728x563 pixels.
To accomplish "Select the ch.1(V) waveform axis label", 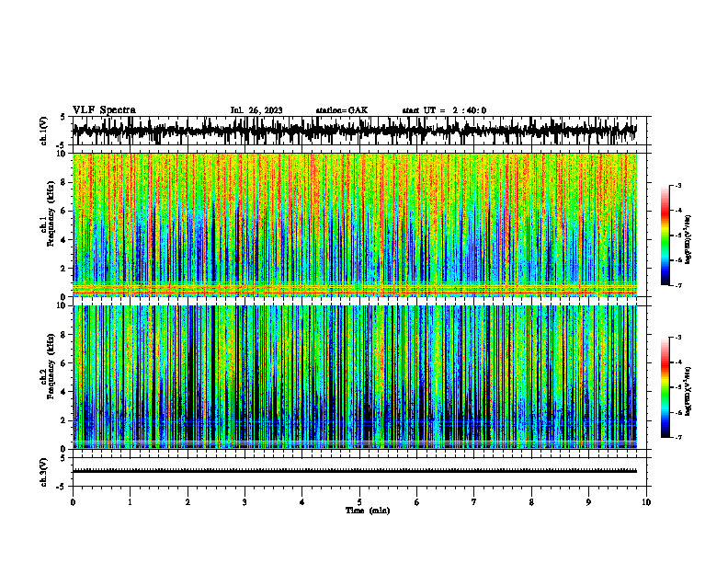I will coord(44,131).
